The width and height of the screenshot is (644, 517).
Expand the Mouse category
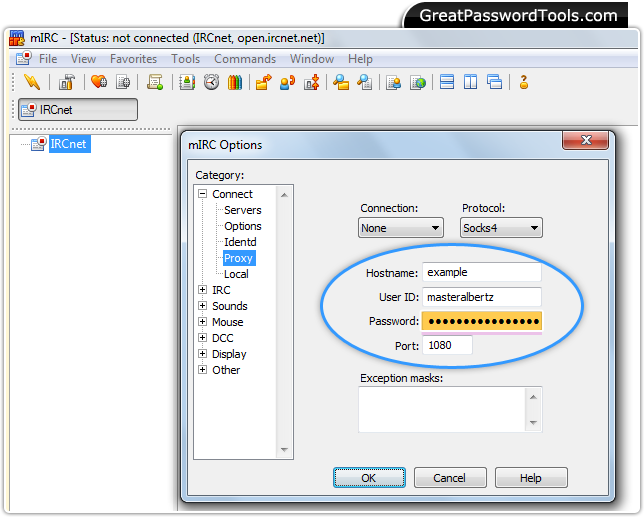pos(202,322)
